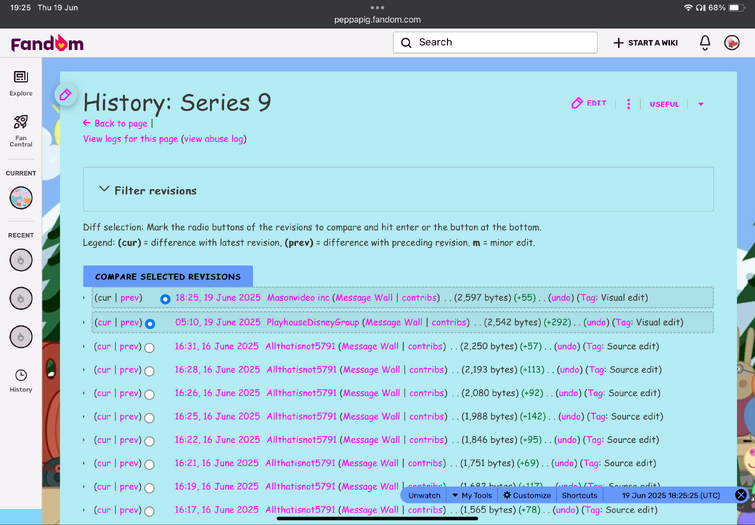Select radio button for 16:26, 16 June revision
The width and height of the screenshot is (755, 525).
(x=149, y=394)
